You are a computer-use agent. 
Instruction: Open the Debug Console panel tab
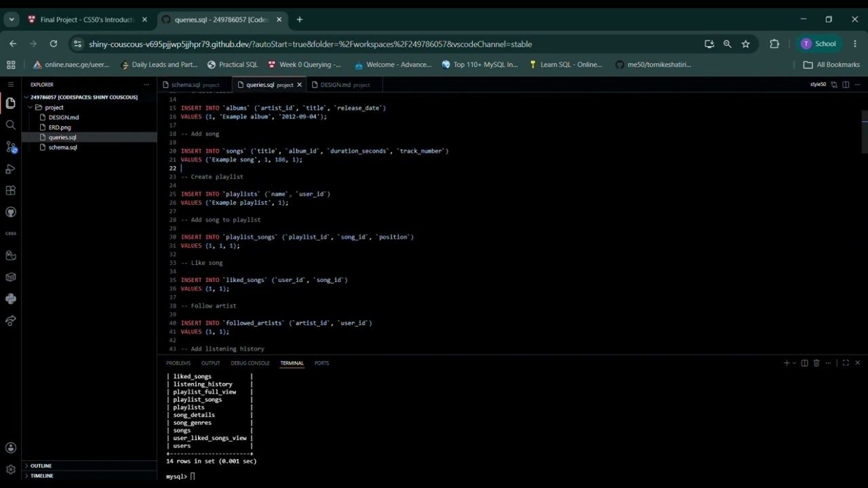250,363
